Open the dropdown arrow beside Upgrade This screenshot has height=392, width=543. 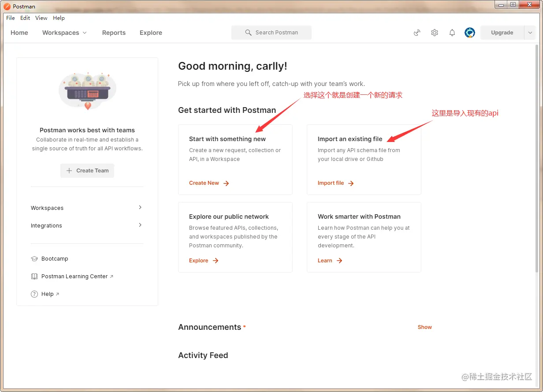[530, 33]
